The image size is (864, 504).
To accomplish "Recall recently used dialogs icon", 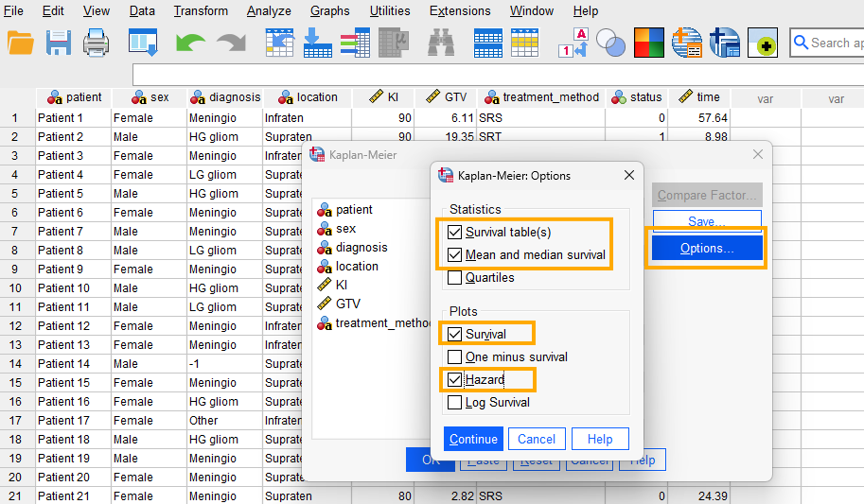I will pos(143,43).
